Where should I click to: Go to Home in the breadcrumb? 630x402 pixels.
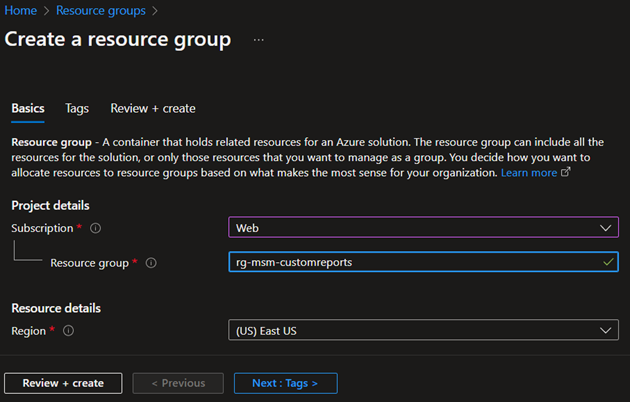20,11
